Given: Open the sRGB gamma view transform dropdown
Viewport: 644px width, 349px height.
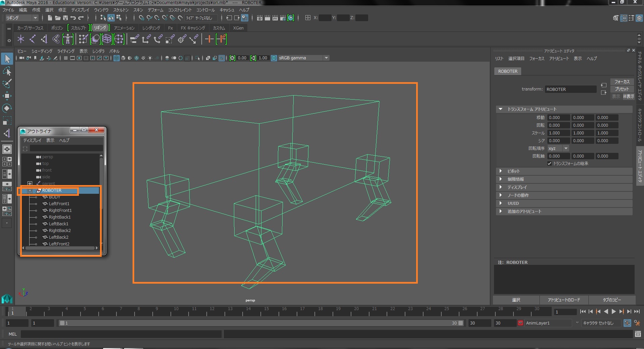Looking at the screenshot, I should coord(304,58).
